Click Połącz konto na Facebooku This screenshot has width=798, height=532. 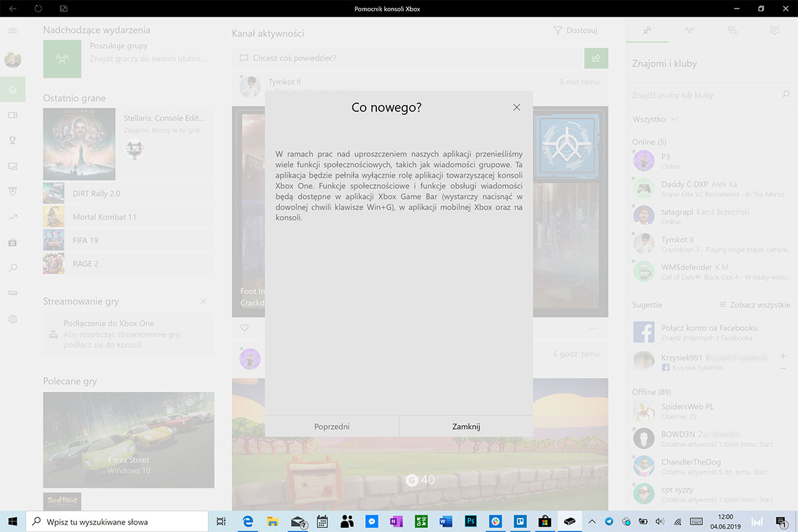711,332
